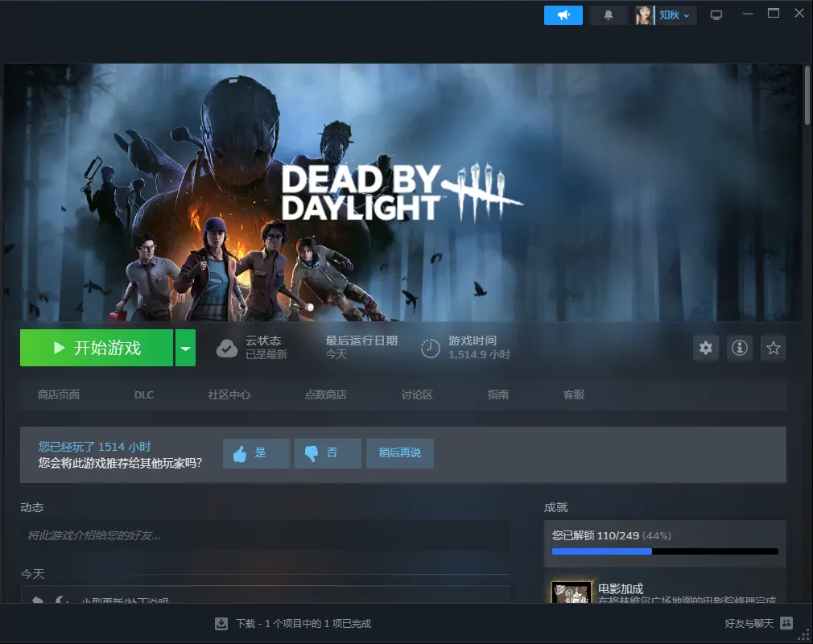Image resolution: width=813 pixels, height=644 pixels.
Task: Open the 指南 tab
Action: 497,394
